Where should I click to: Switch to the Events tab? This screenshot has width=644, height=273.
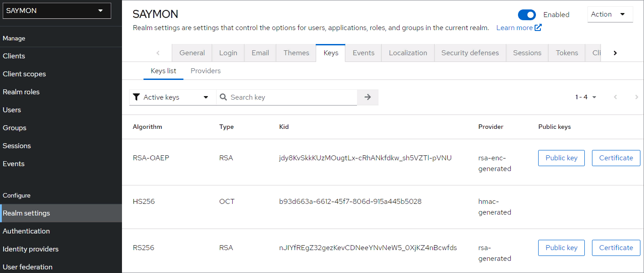tap(363, 53)
